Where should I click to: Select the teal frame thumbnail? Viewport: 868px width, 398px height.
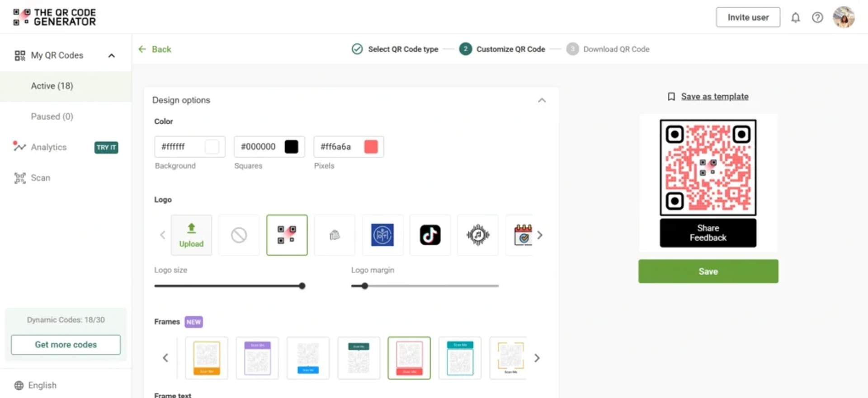460,358
